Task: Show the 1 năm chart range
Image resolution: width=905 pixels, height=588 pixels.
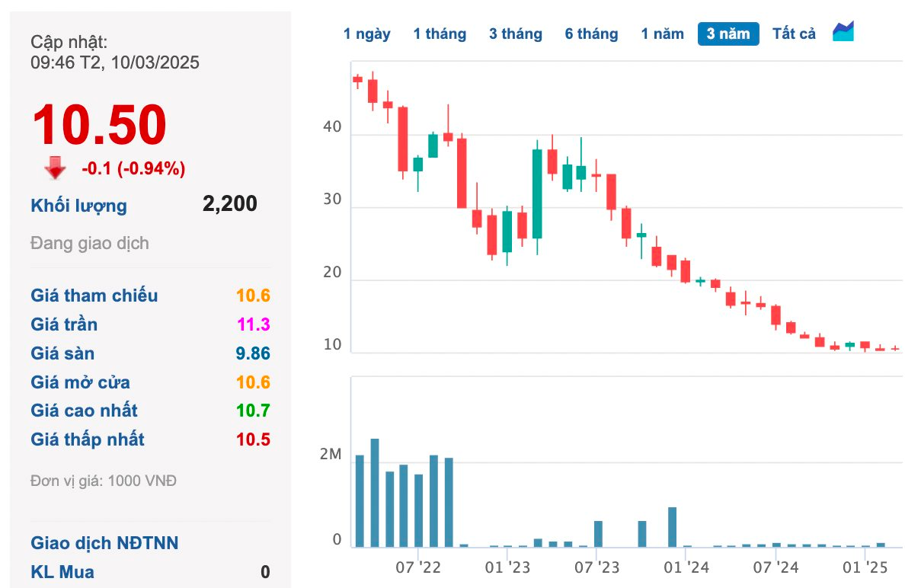Action: click(x=662, y=34)
